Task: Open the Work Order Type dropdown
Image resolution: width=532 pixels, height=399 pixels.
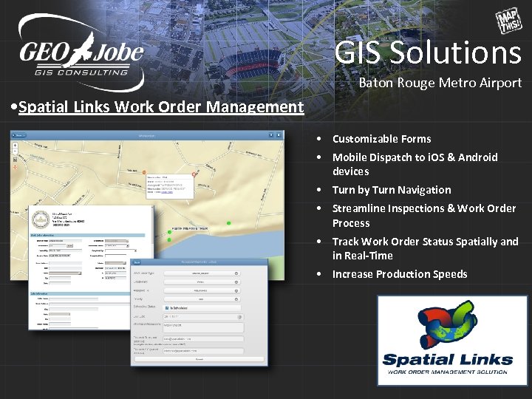Action: tap(202, 273)
